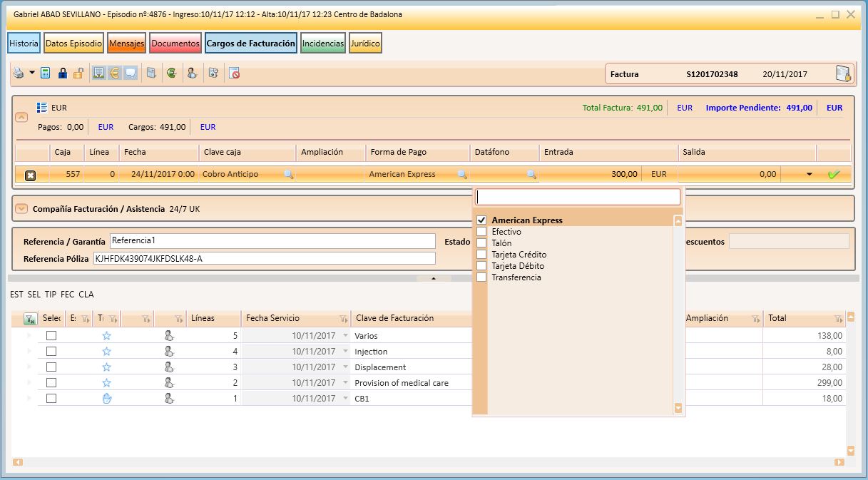Click down arrow of payment list scrollbar
The image size is (868, 480).
[678, 408]
